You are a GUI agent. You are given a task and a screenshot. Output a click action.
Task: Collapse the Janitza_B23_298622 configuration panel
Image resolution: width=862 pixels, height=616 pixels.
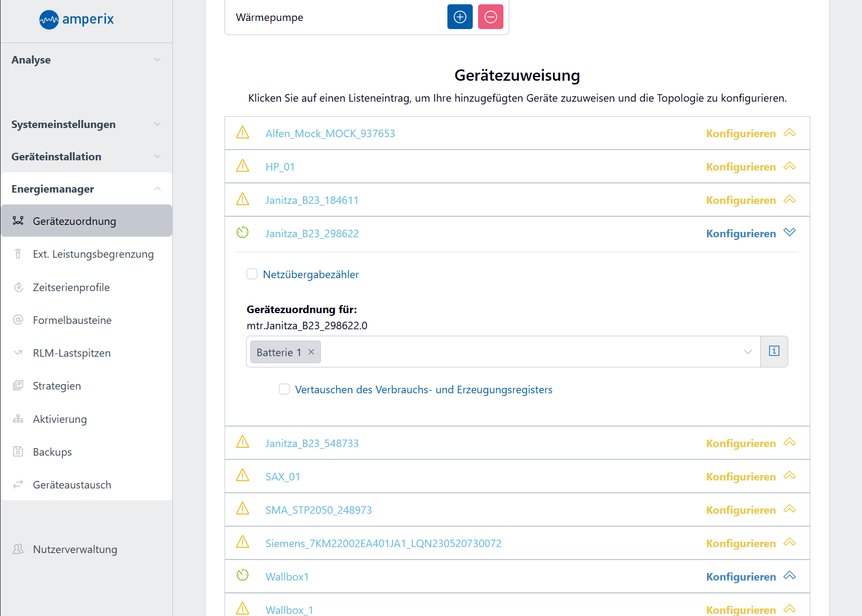pos(789,233)
